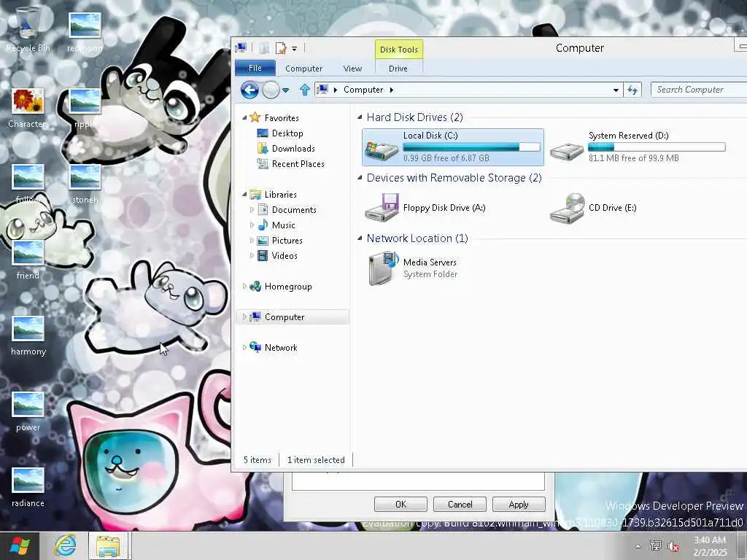This screenshot has height=560, width=747.
Task: Collapse the Hard Disk Drives group
Action: [x=360, y=117]
